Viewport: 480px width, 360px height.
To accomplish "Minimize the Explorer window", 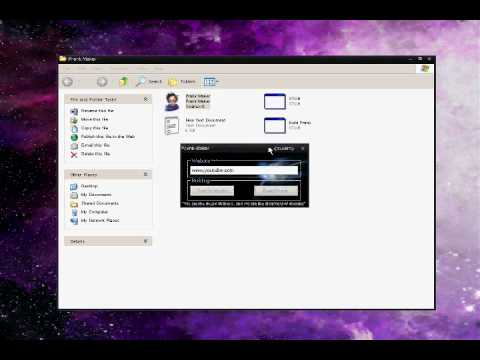I will point(410,59).
